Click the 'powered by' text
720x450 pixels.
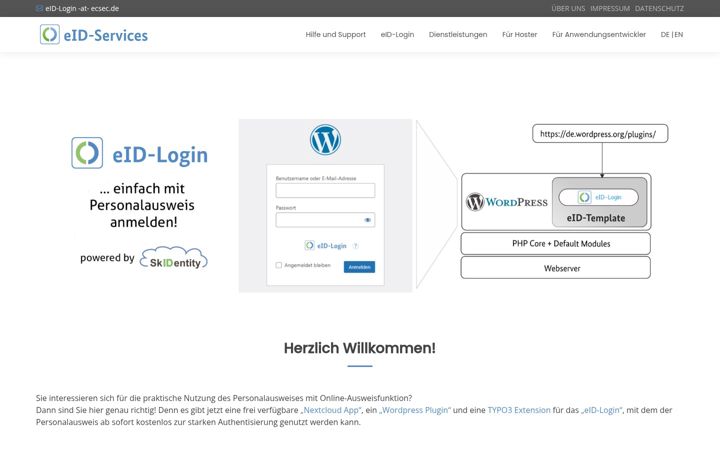107,258
